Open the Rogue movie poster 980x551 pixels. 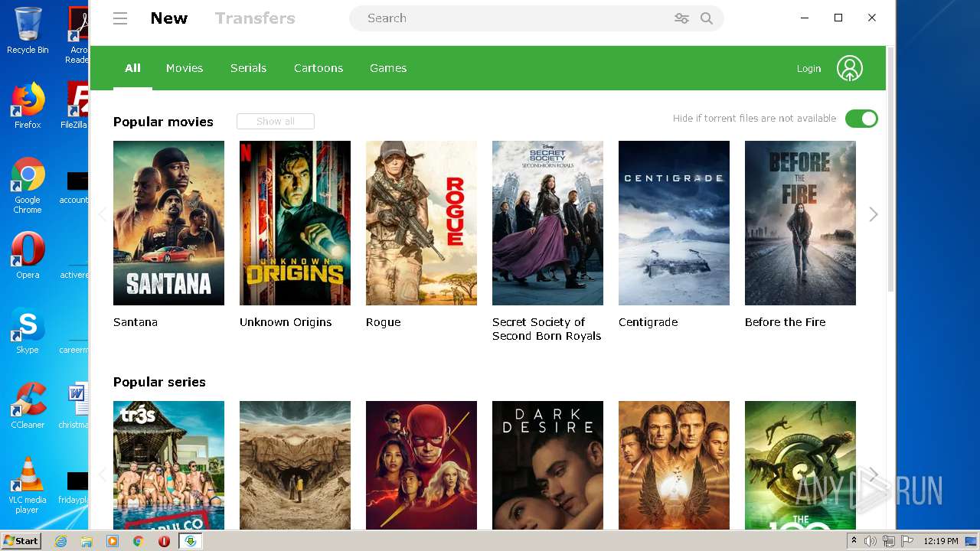(421, 223)
